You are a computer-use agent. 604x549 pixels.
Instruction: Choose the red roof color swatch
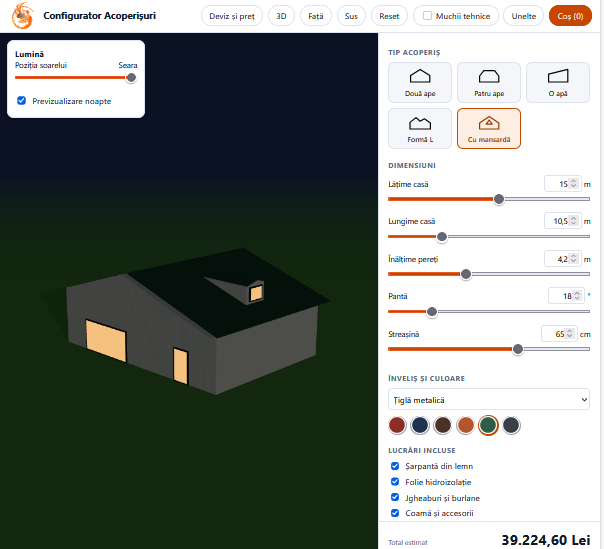pyautogui.click(x=397, y=425)
